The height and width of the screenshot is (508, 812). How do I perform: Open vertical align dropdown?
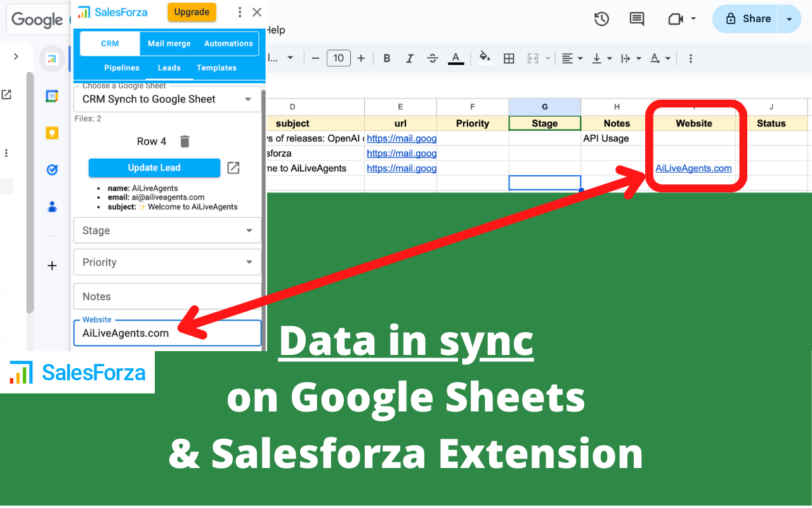pos(601,58)
